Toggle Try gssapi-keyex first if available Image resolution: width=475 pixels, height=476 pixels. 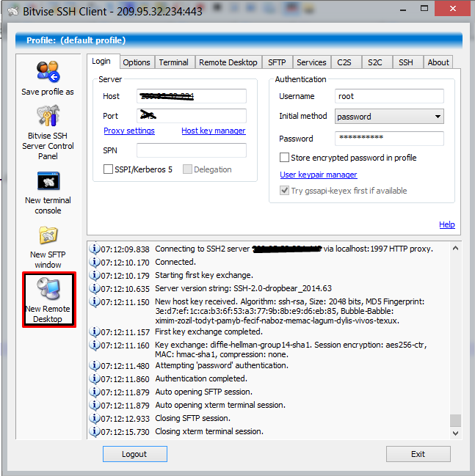point(284,191)
